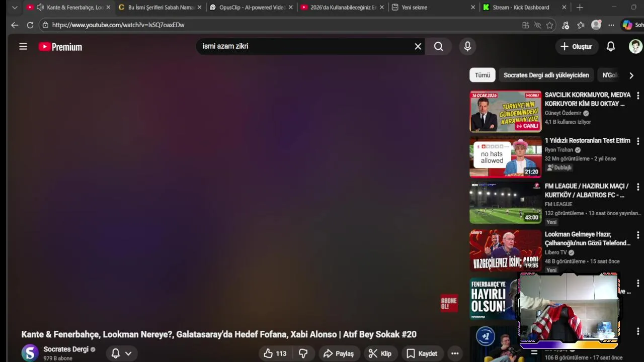Open the notifications bell in the header
The width and height of the screenshot is (644, 362).
click(x=610, y=46)
